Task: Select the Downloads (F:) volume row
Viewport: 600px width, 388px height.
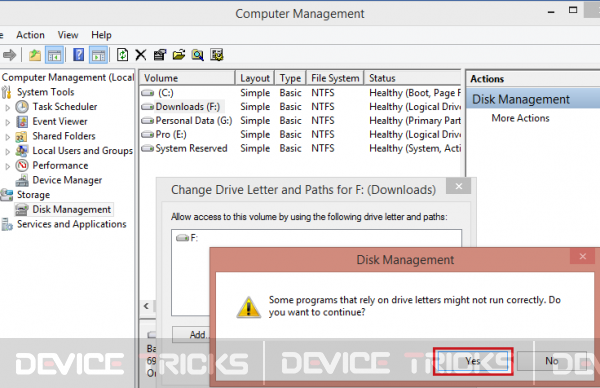Action: tap(300, 107)
